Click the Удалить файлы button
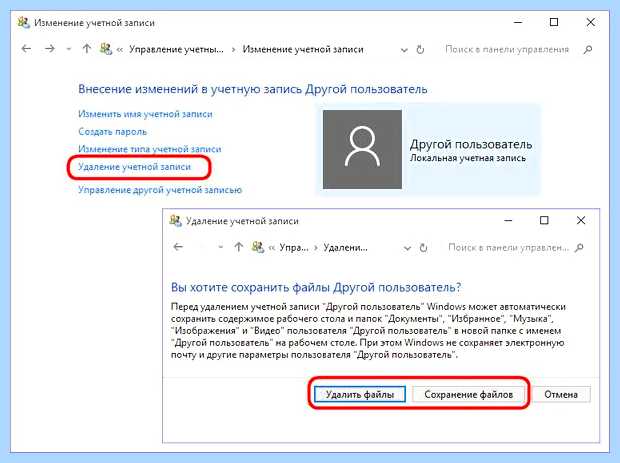620x463 pixels. pyautogui.click(x=360, y=394)
